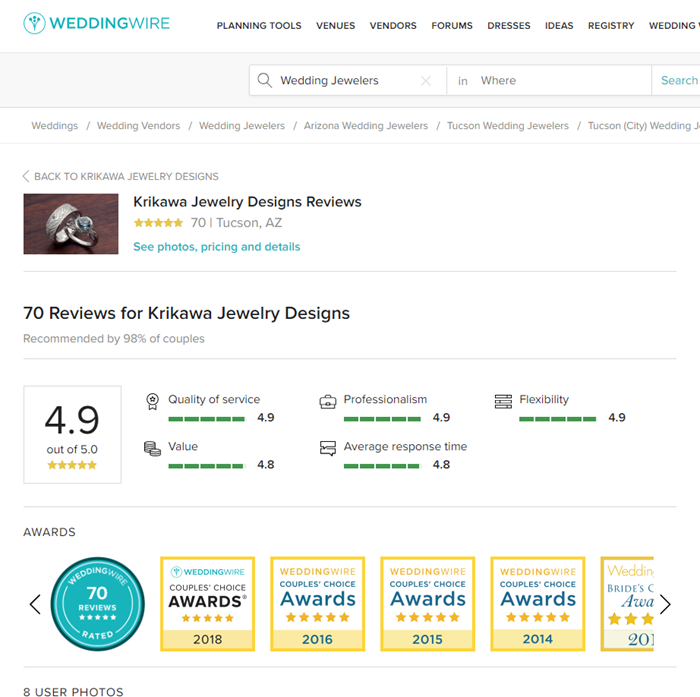Click the Wedding menu item at nav end

pyautogui.click(x=674, y=25)
